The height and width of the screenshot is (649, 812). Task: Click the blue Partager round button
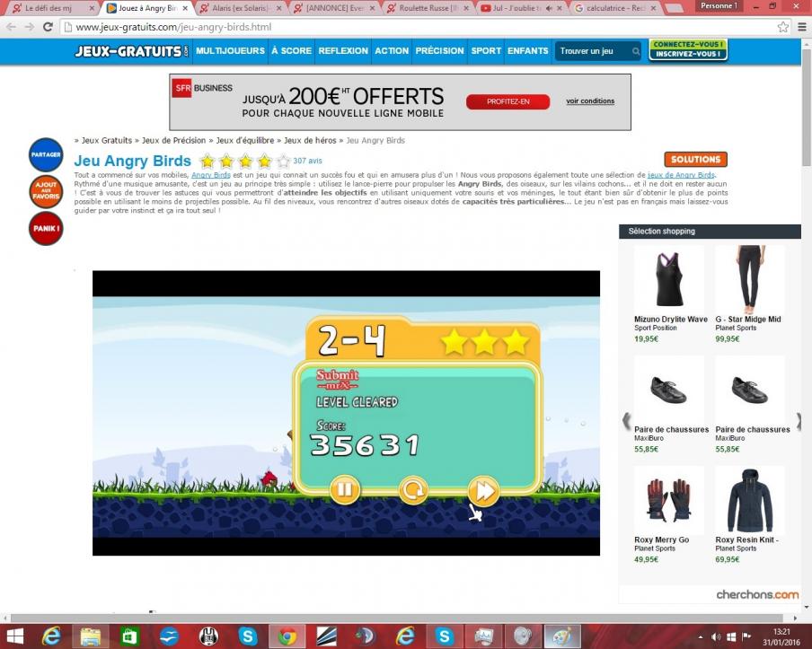46,155
